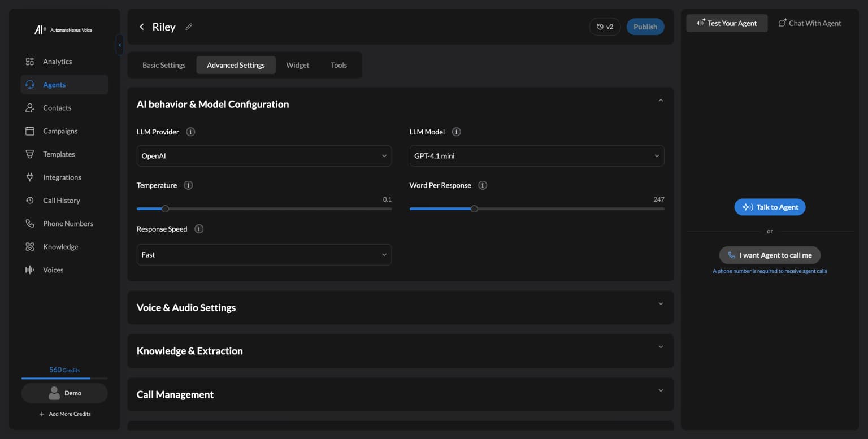Click the Riley agent name
The width and height of the screenshot is (868, 439).
[164, 27]
